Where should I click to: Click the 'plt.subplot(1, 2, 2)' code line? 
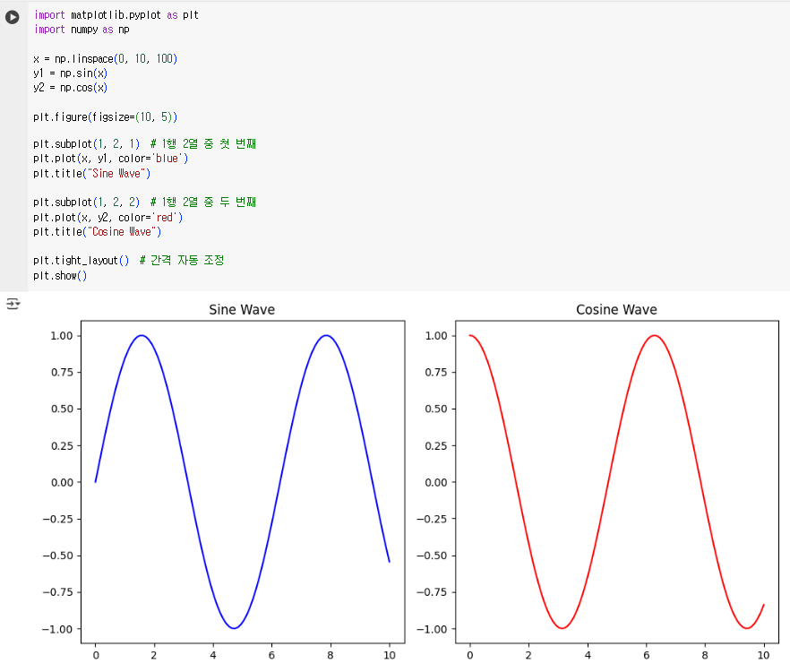coord(144,202)
